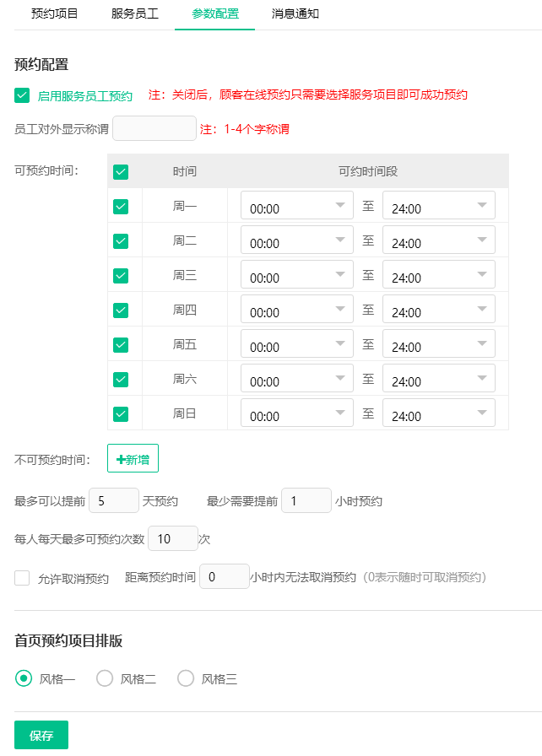The width and height of the screenshot is (542, 756).
Task: Click the 最少需要提前 hours input field
Action: pyautogui.click(x=306, y=500)
